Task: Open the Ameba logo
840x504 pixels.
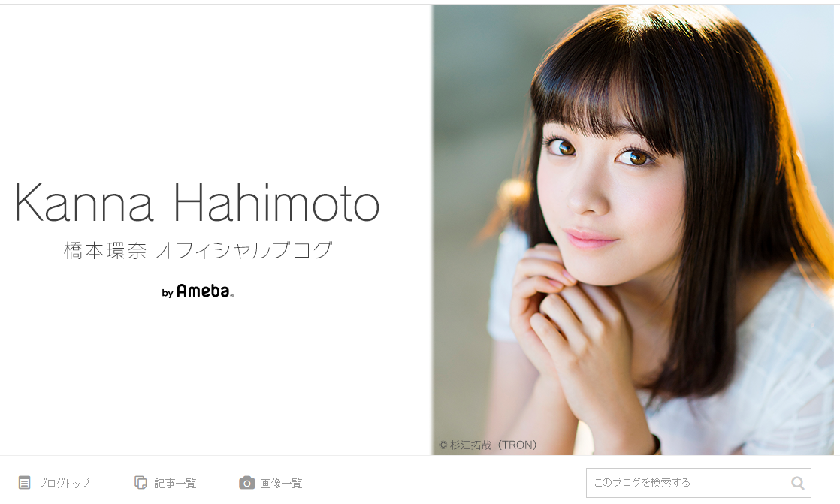Action: click(203, 291)
